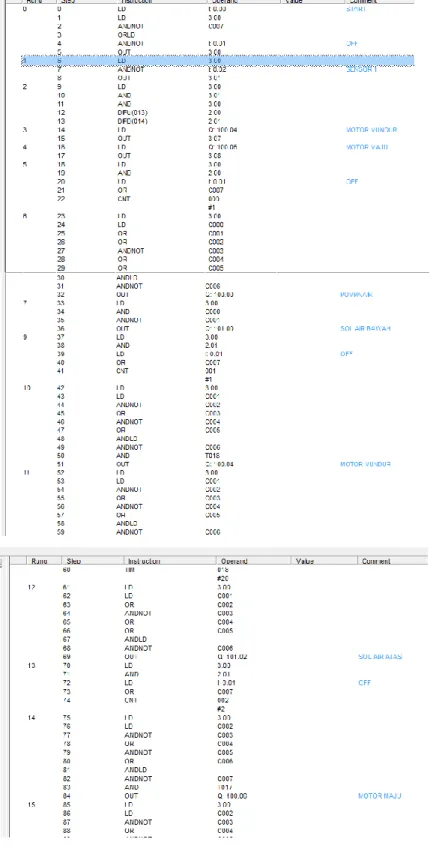
Task: Select the ANDLD instruction at step 81
Action: coord(135,770)
